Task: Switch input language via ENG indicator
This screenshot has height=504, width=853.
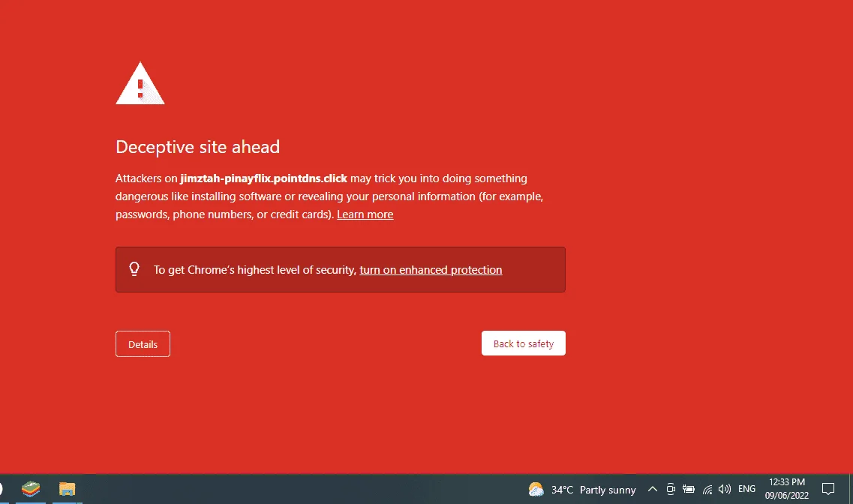Action: pyautogui.click(x=746, y=489)
